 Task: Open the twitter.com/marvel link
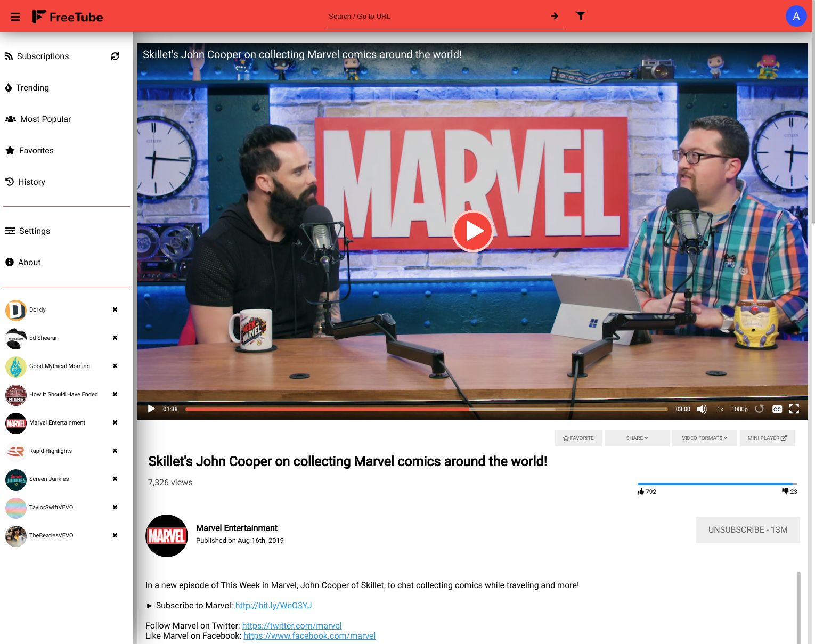[x=292, y=626]
